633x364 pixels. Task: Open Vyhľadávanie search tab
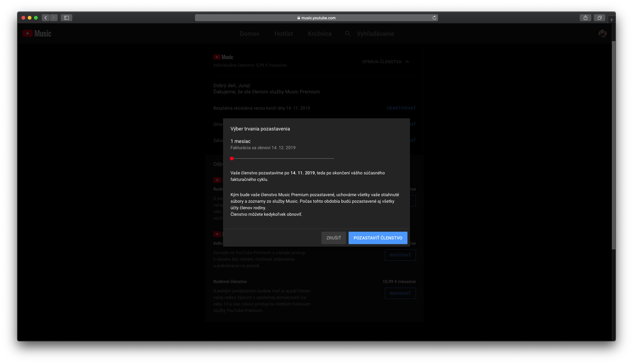[x=375, y=34]
